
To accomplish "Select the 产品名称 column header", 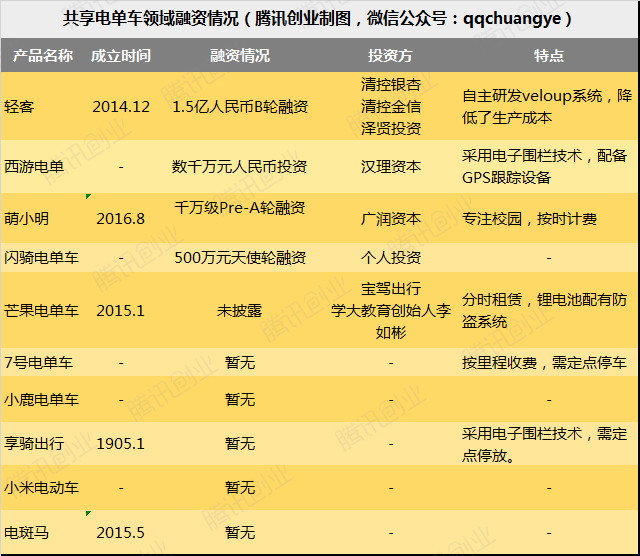I will click(x=43, y=56).
